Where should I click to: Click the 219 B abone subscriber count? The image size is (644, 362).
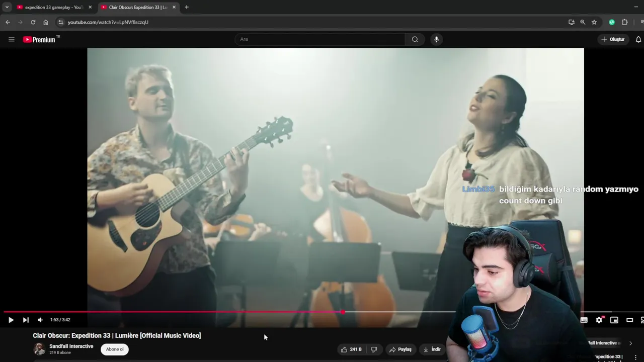pyautogui.click(x=60, y=353)
